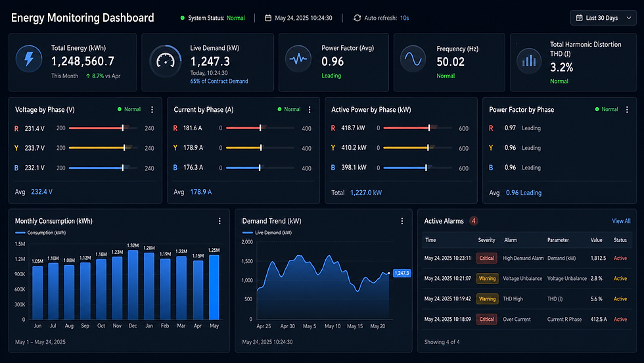Open the Voltage by Phase three-dot menu
This screenshot has width=644, height=363.
(x=152, y=110)
